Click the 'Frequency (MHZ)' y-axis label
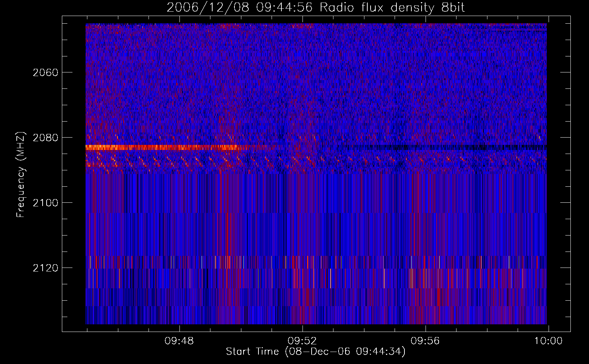The width and height of the screenshot is (589, 364). [x=21, y=175]
